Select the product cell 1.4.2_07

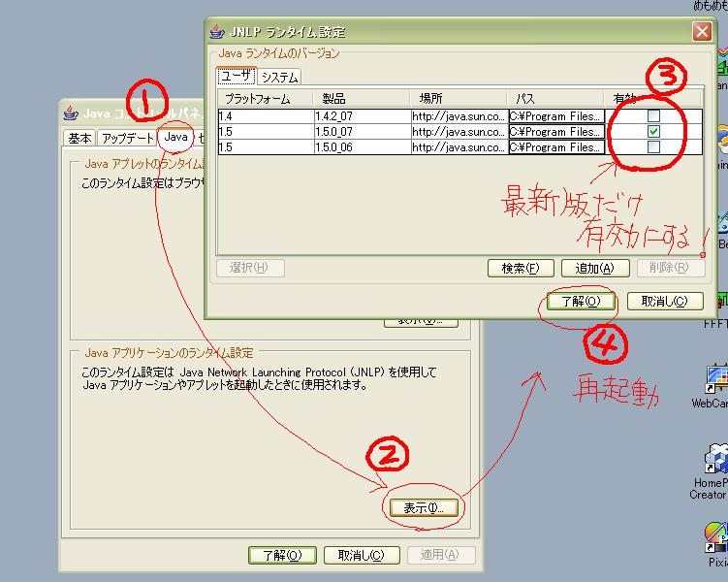tap(363, 115)
